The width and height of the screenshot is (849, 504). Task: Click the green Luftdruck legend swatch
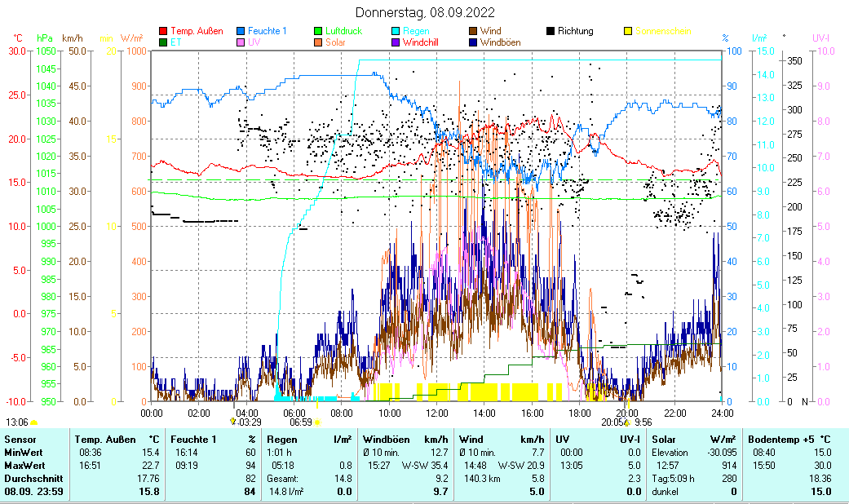point(318,32)
